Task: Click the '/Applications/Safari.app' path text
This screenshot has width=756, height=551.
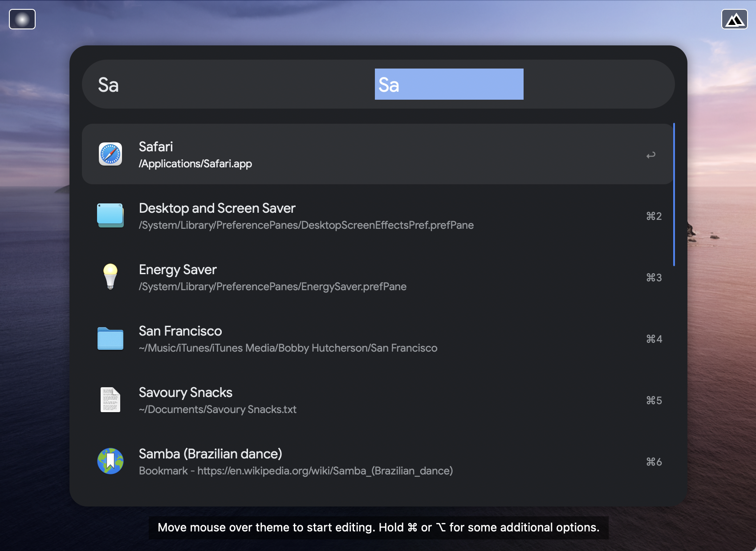Action: coord(195,164)
